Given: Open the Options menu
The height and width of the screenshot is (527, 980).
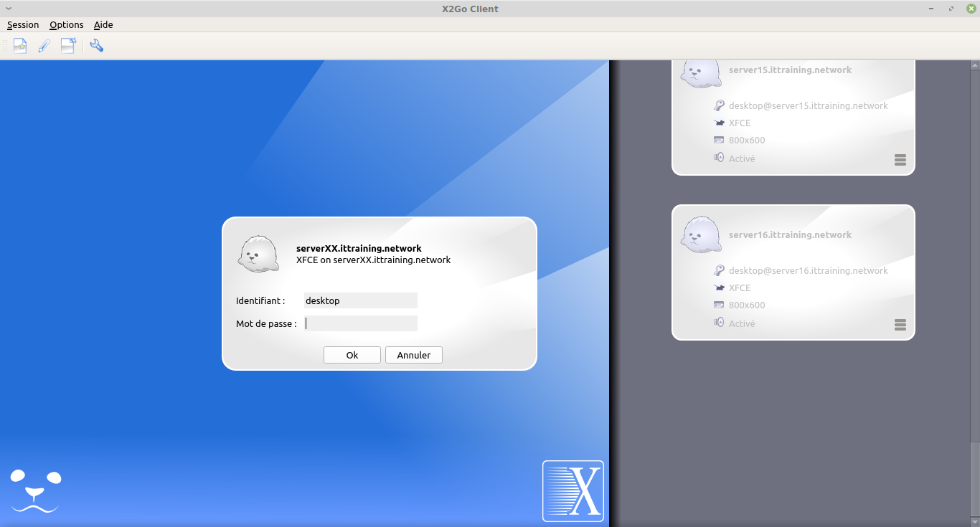Looking at the screenshot, I should pos(67,24).
